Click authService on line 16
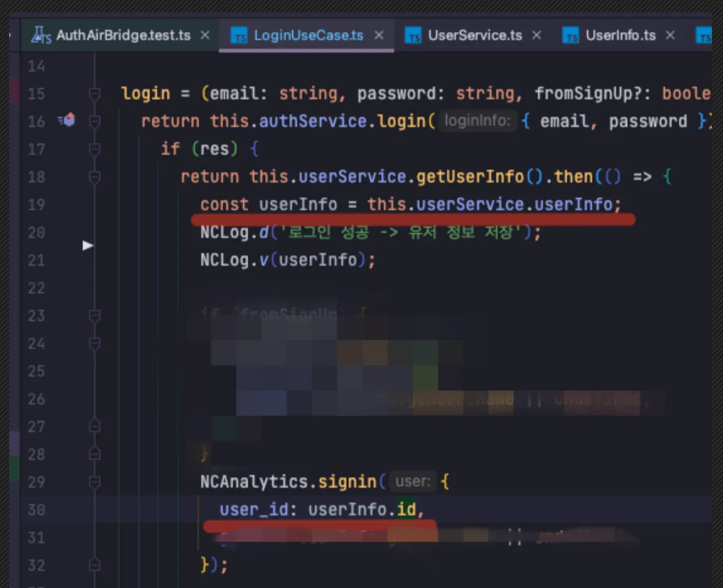The height and width of the screenshot is (588, 723). click(313, 121)
